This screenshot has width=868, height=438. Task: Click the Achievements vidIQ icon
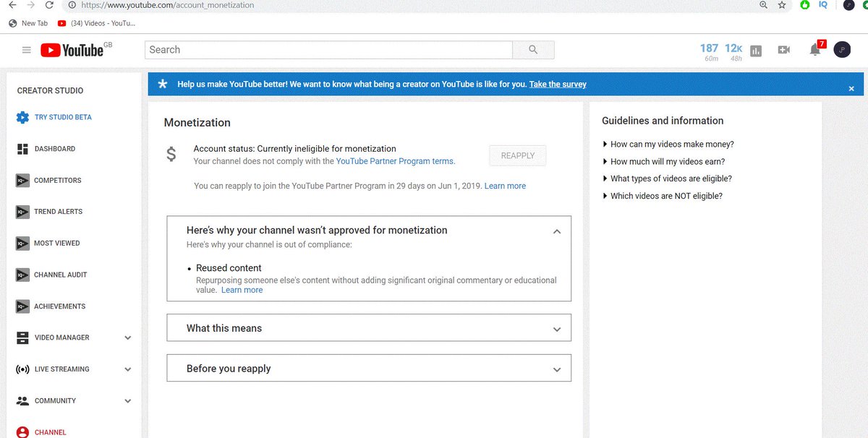pyautogui.click(x=22, y=306)
